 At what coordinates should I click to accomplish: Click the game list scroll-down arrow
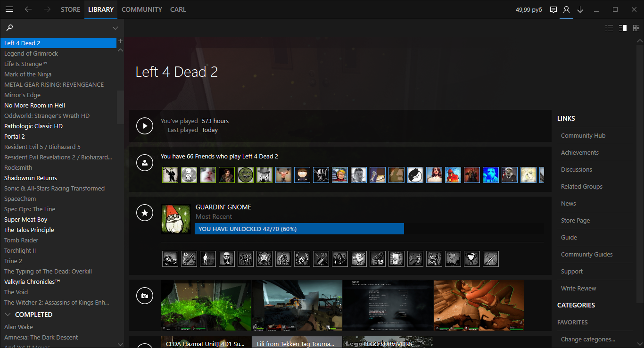(x=120, y=345)
